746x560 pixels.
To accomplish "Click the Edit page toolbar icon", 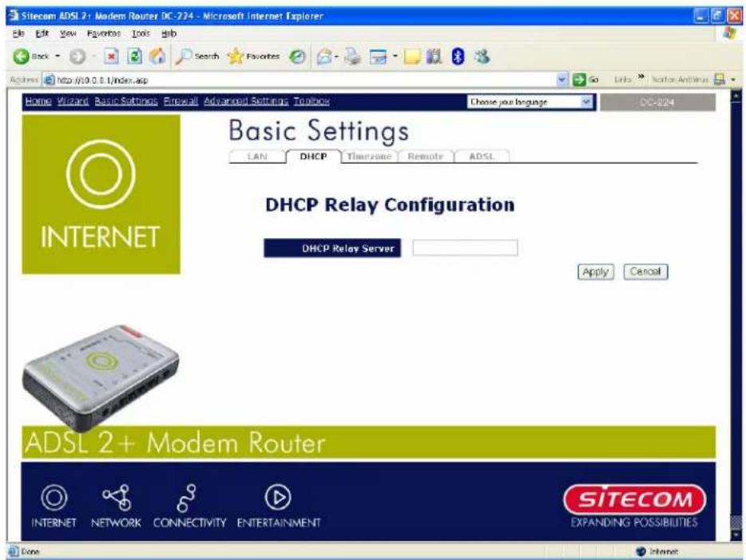I will coord(379,57).
